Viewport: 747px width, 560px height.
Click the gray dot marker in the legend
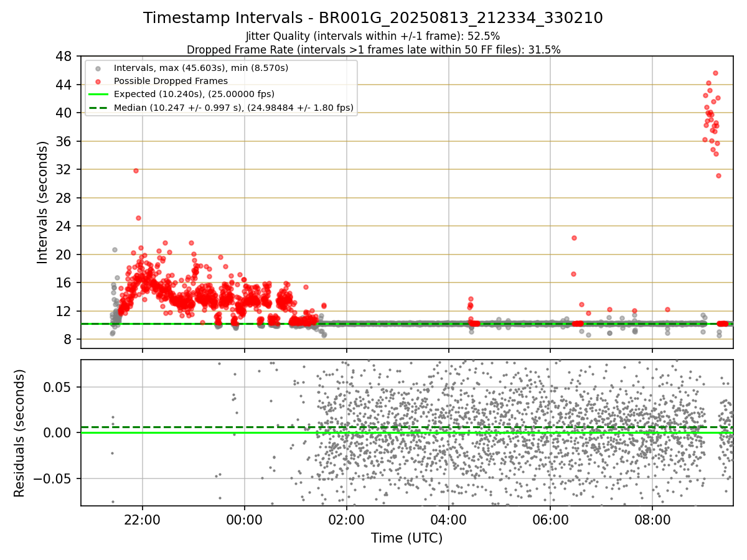pyautogui.click(x=98, y=68)
